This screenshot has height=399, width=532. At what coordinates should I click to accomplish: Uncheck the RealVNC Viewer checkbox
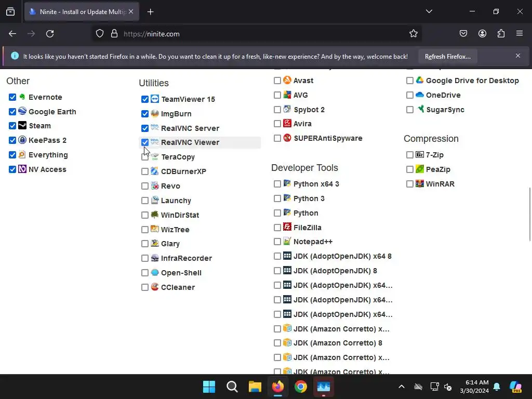[x=145, y=142]
